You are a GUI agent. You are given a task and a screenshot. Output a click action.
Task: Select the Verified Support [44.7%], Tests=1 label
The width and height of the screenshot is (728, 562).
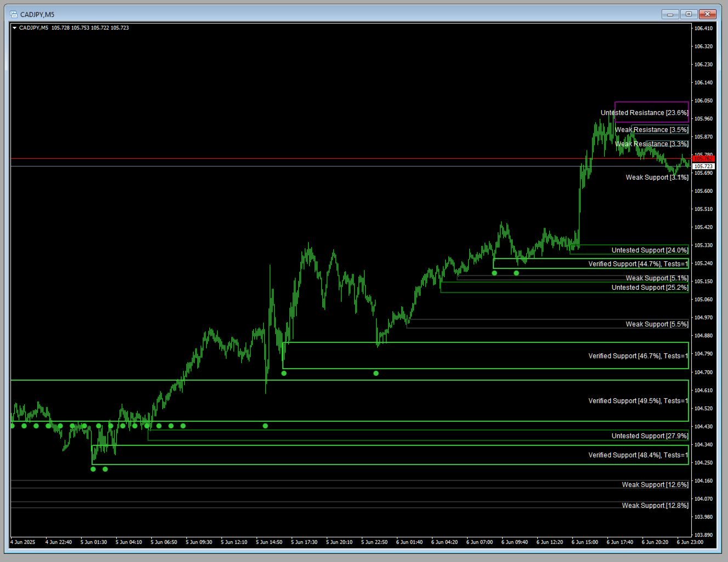(x=639, y=263)
